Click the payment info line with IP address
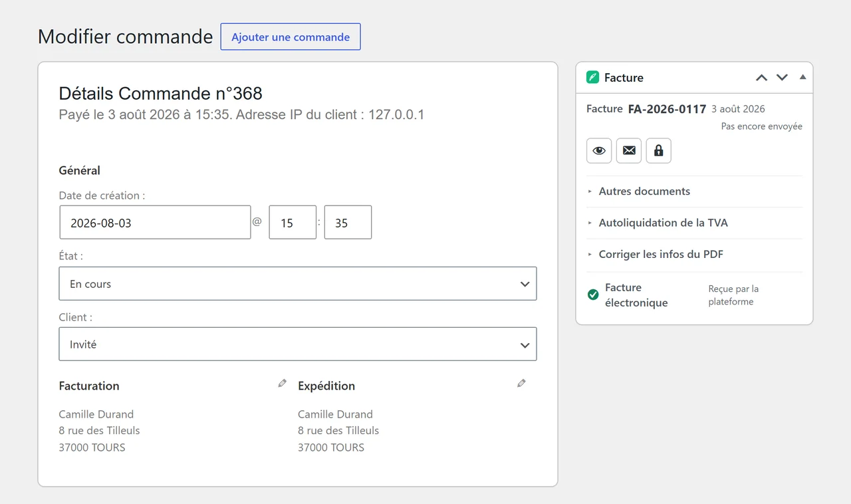This screenshot has width=851, height=504. coord(242,114)
